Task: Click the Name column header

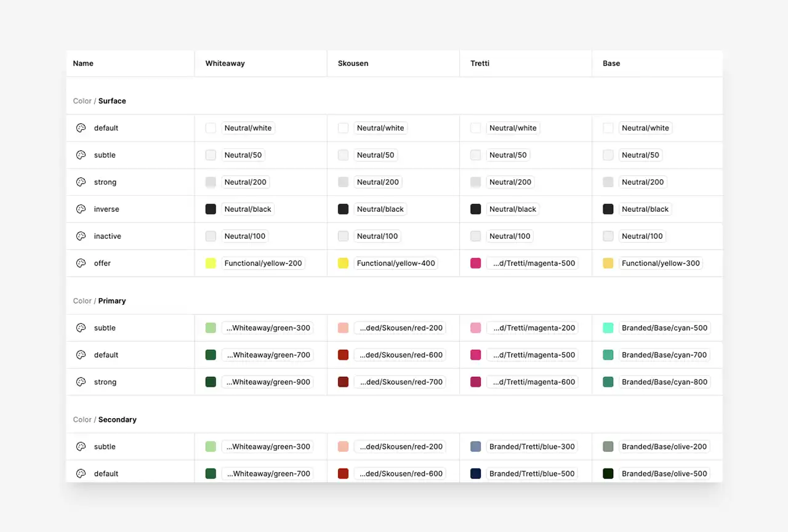Action: 131,63
